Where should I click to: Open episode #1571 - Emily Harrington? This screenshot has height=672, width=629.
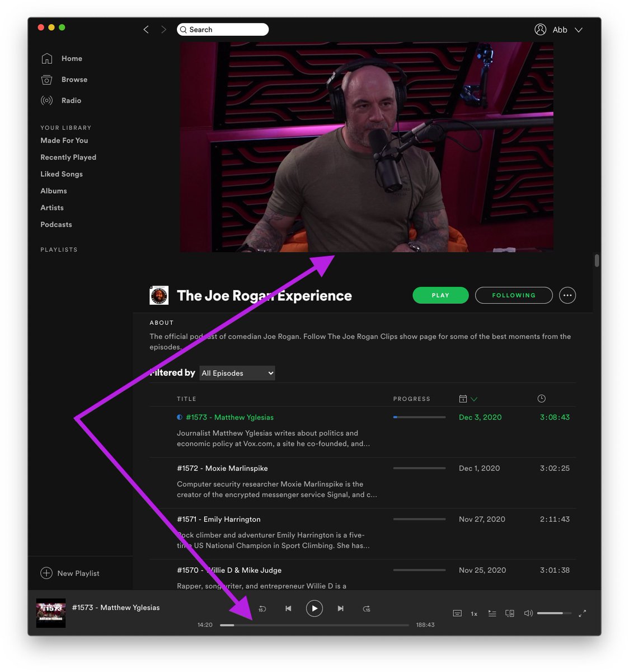click(219, 519)
